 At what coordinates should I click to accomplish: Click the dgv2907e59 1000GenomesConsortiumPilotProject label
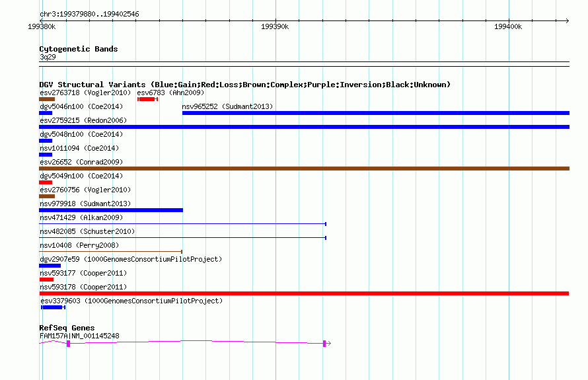(x=131, y=259)
